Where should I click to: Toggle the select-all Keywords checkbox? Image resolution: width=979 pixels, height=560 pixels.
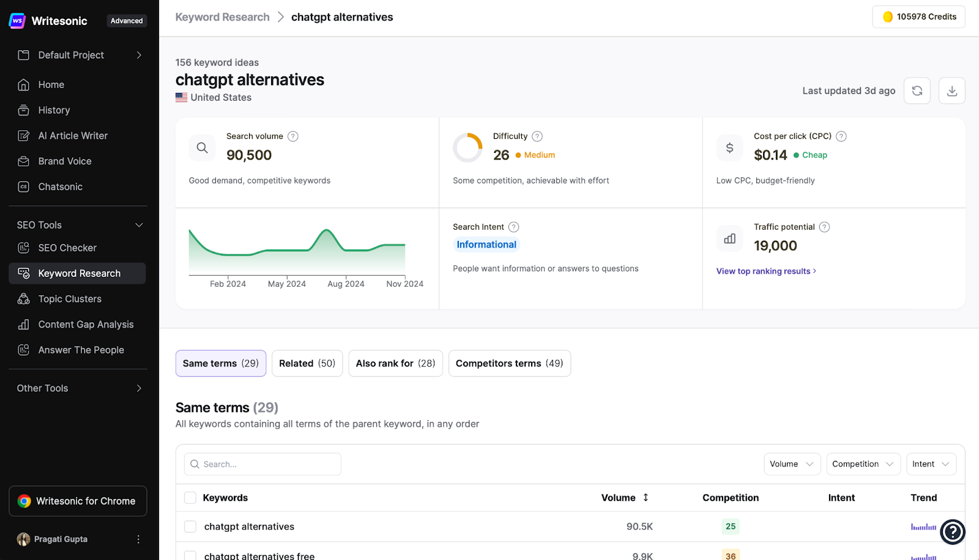pyautogui.click(x=190, y=498)
